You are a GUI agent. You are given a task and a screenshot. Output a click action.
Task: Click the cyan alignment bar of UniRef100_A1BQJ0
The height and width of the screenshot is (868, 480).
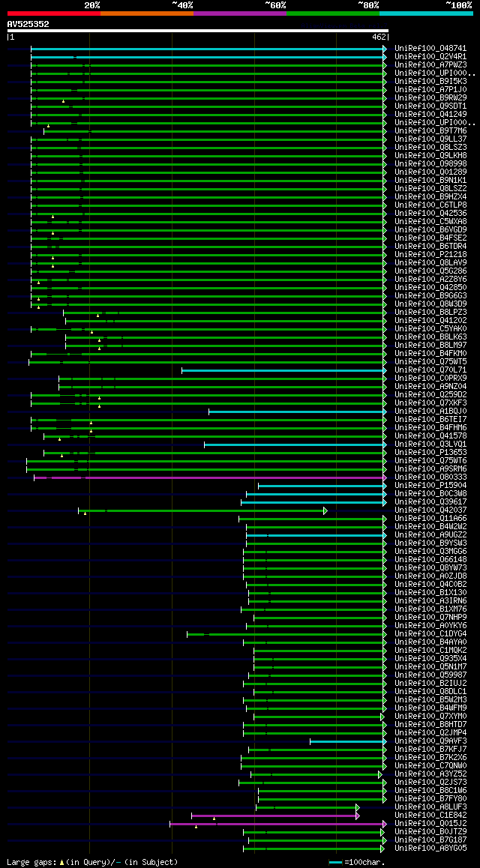(297, 412)
